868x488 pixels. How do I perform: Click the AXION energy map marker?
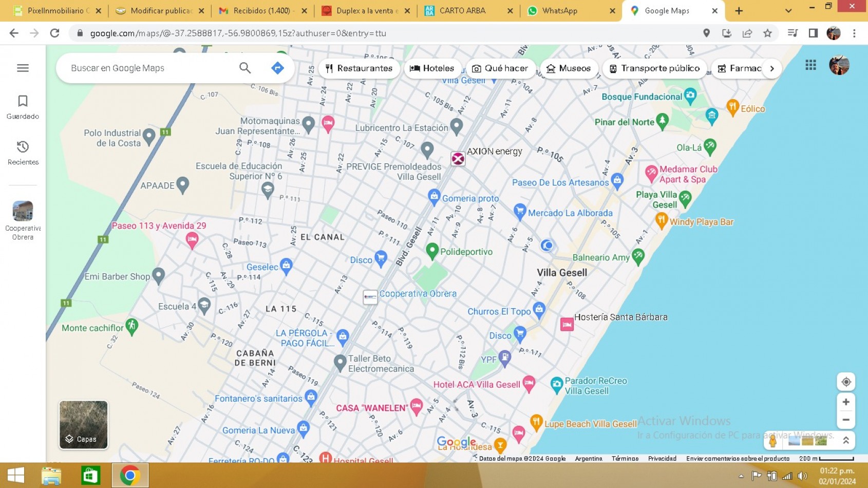[x=458, y=159]
